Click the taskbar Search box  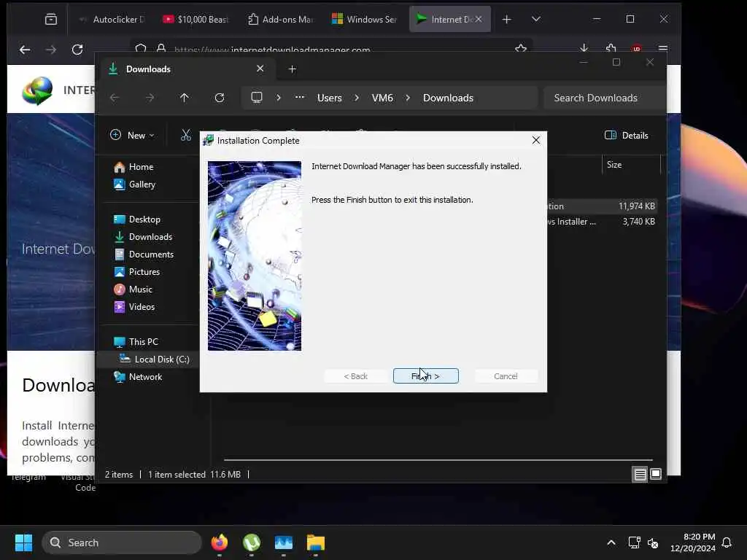[122, 542]
